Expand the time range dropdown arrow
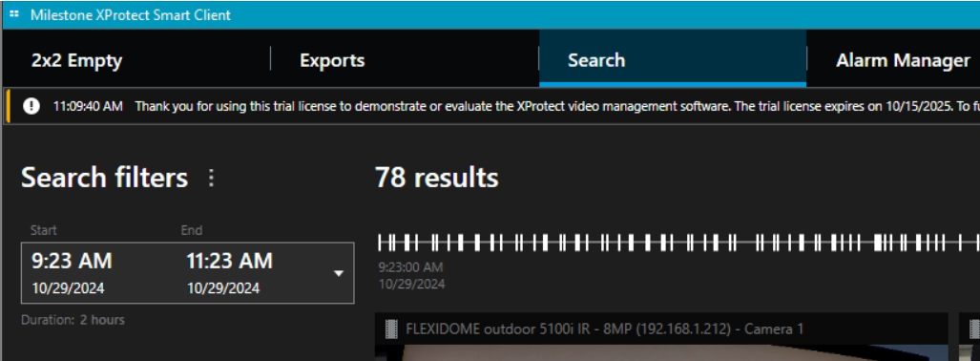 point(339,273)
